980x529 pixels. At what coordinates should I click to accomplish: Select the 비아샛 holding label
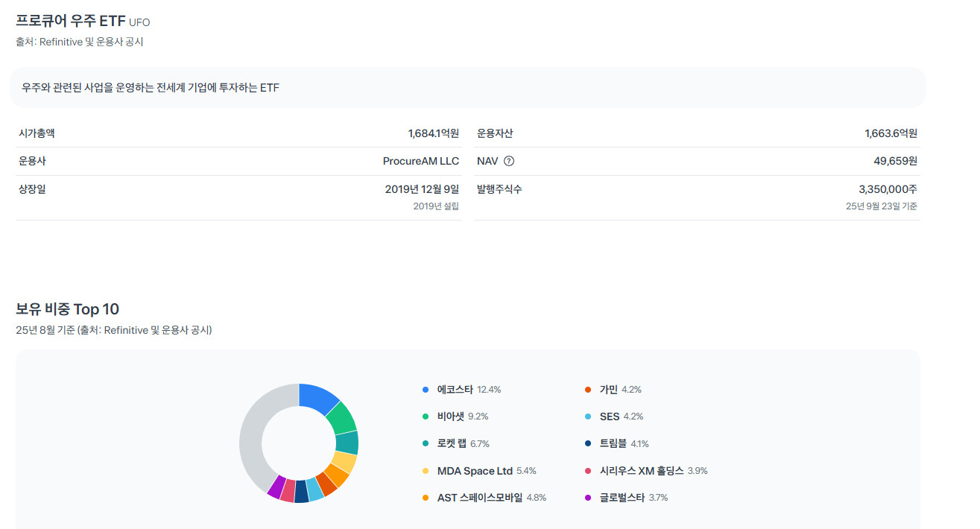coord(451,416)
